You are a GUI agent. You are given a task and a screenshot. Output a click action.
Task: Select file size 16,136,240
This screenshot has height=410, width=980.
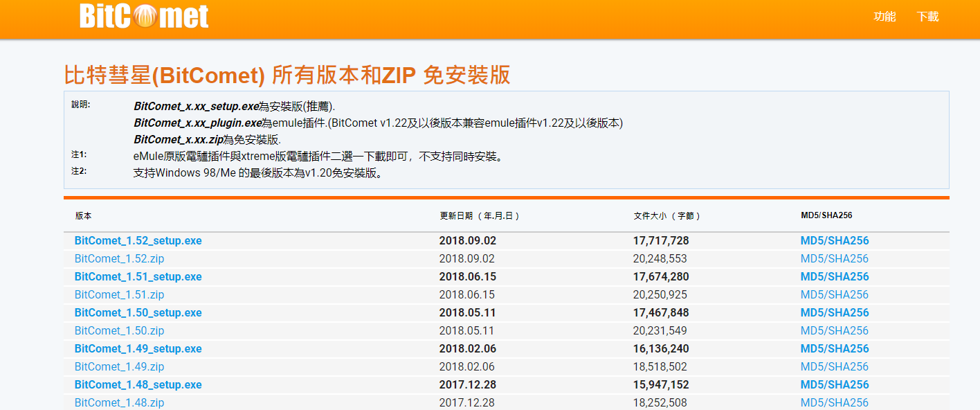pos(662,349)
